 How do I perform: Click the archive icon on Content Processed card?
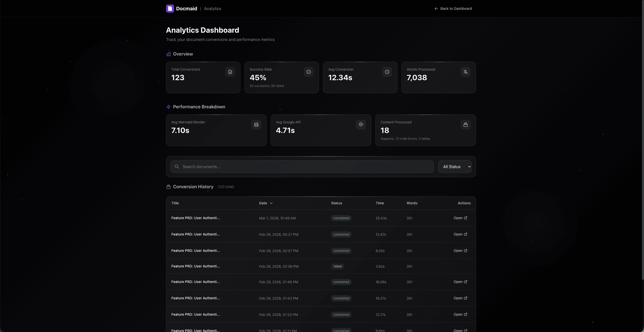tap(466, 125)
